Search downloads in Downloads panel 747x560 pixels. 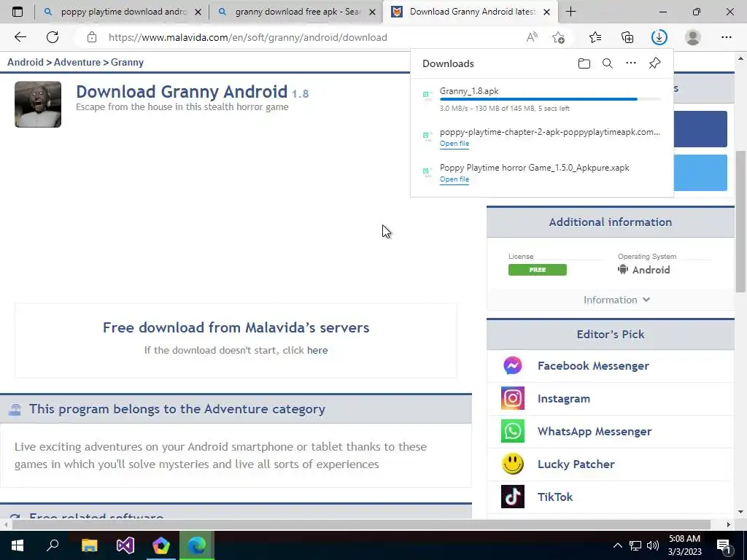[x=608, y=63]
